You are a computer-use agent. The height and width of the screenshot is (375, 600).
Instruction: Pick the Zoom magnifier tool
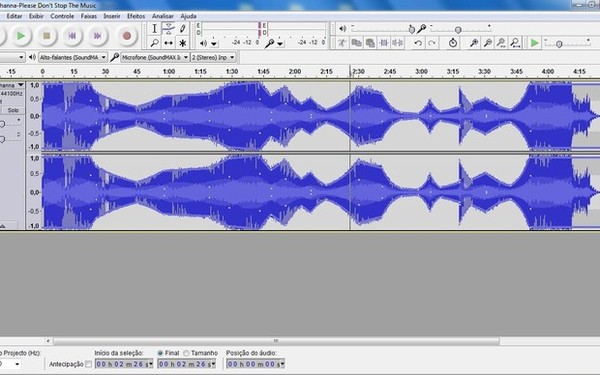pyautogui.click(x=154, y=43)
